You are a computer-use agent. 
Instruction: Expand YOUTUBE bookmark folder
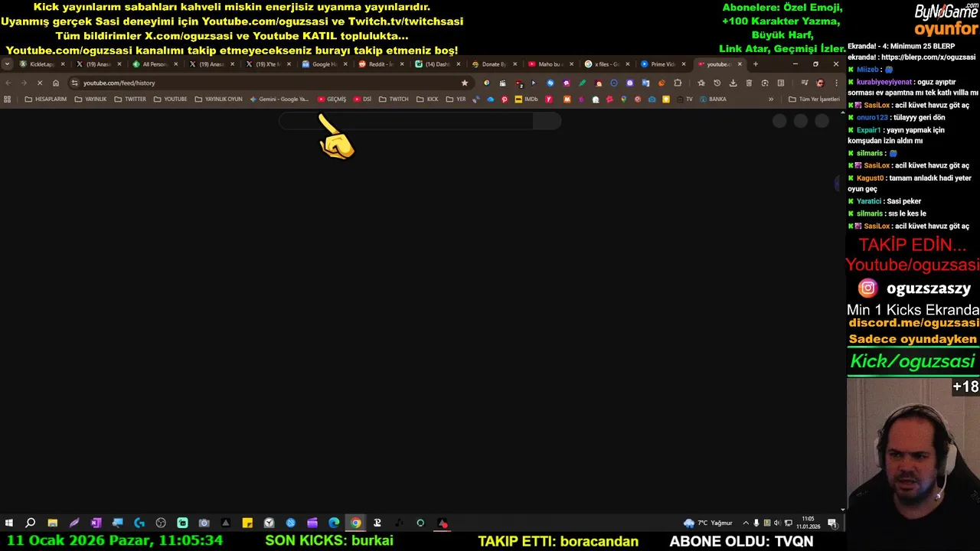click(170, 99)
